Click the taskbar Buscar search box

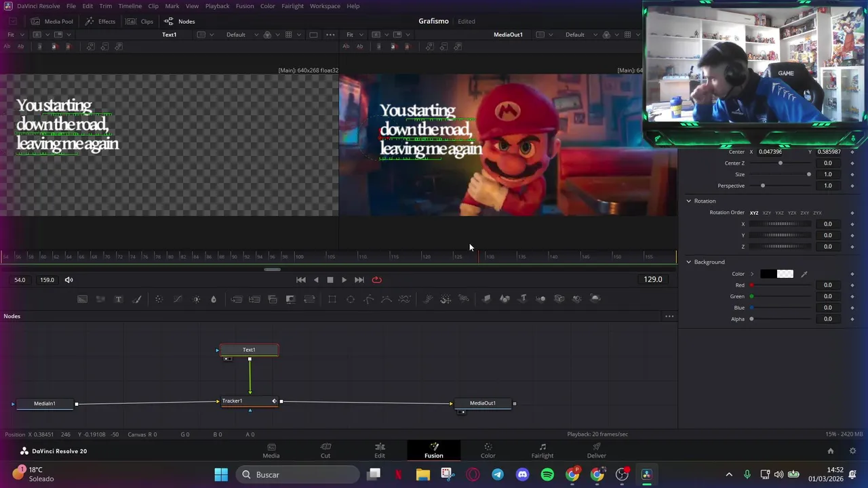(x=298, y=474)
